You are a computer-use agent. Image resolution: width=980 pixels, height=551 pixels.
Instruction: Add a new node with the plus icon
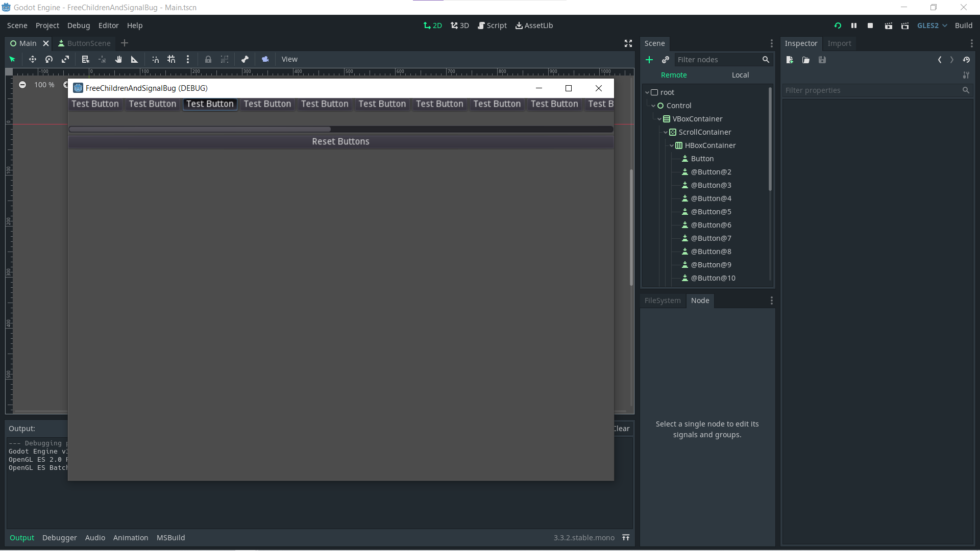[649, 60]
